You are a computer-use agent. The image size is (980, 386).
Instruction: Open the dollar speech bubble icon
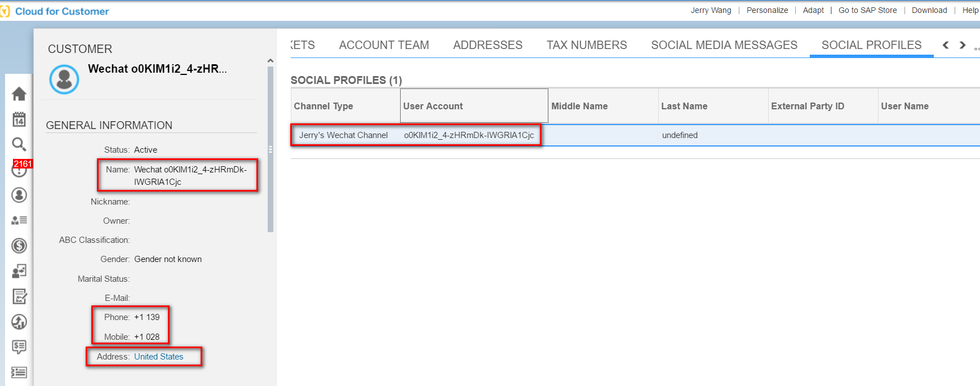point(19,347)
